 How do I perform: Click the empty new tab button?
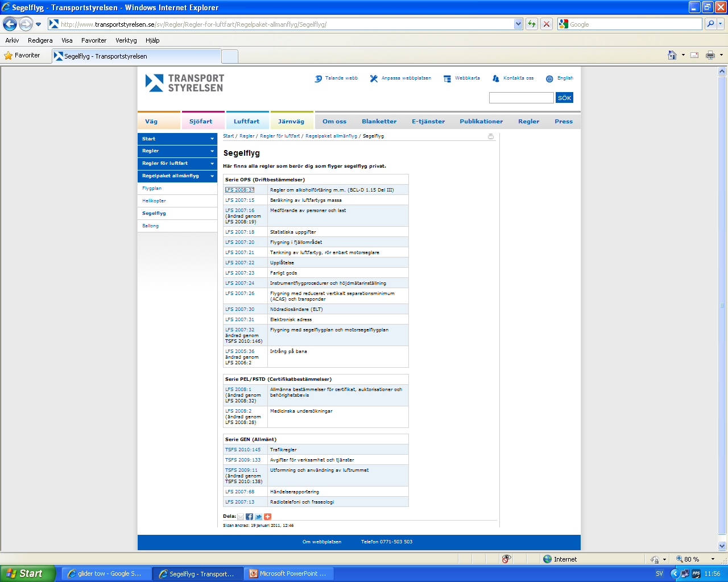click(x=230, y=56)
